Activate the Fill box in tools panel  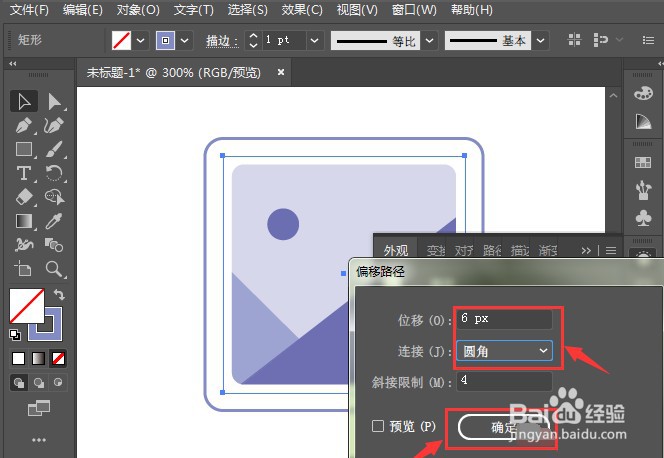(27, 306)
